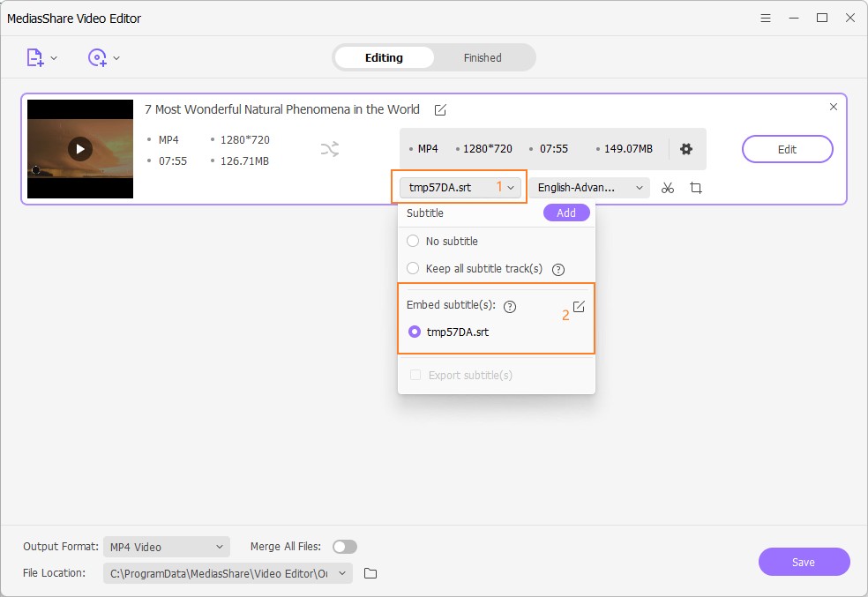This screenshot has width=868, height=597.
Task: Open the Output Format MP4 Video dropdown
Action: pos(166,547)
